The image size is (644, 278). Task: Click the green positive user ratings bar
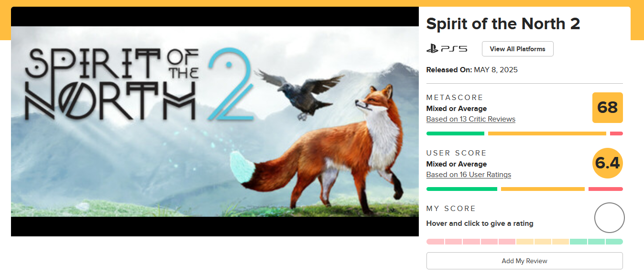click(x=462, y=189)
